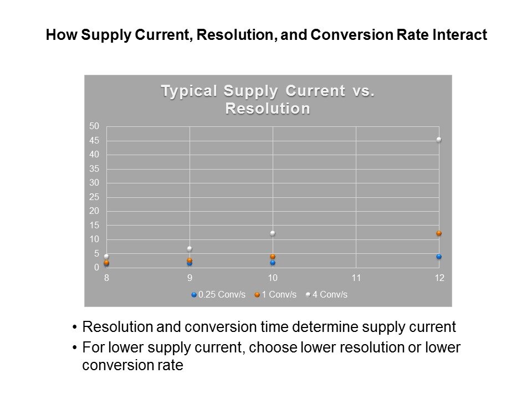The height and width of the screenshot is (399, 532).
Task: Select the orange data point at resolution 12
Action: click(439, 233)
